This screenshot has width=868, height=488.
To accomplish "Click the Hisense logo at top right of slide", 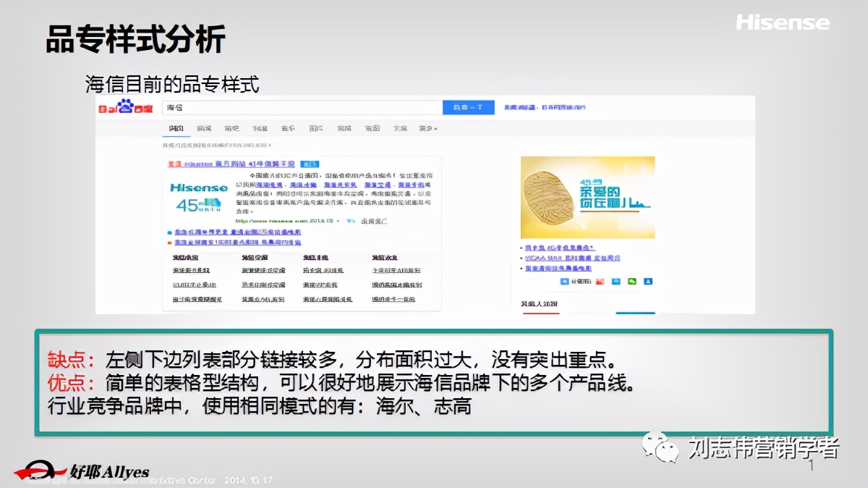I will coord(783,23).
